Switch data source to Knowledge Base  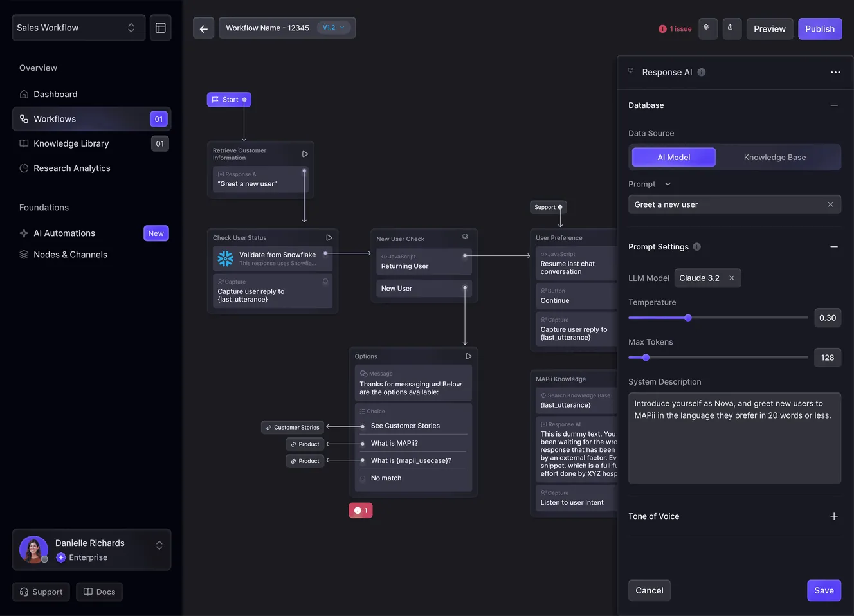(x=775, y=158)
